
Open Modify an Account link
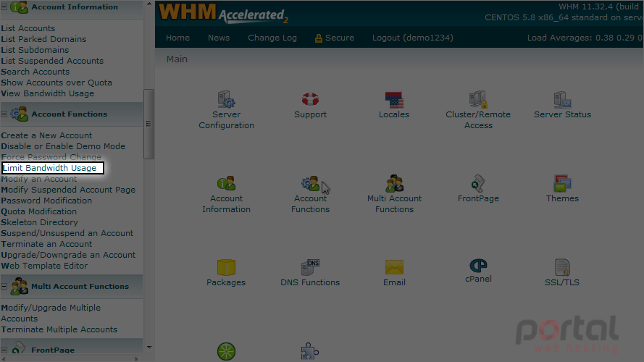coord(39,179)
